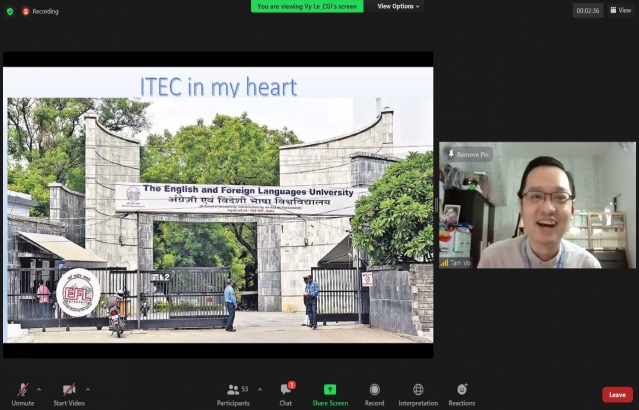Start recording with the Record button

coord(375,395)
